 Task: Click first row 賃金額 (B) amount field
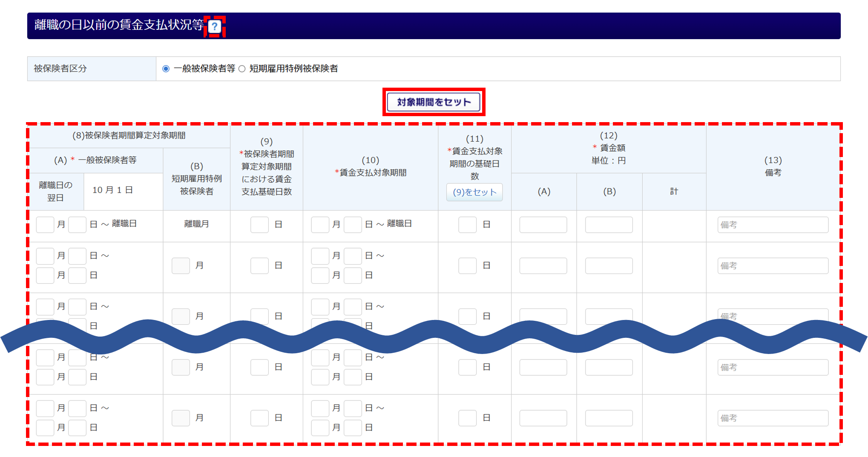pos(609,225)
